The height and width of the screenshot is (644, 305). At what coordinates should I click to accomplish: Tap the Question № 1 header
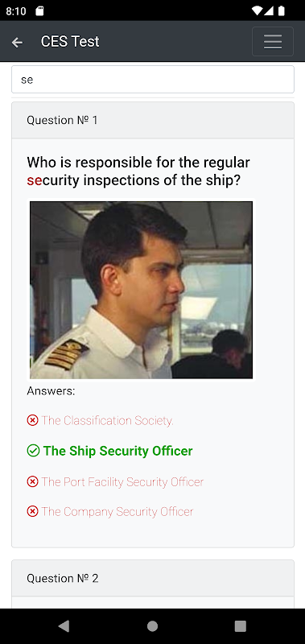pos(153,120)
